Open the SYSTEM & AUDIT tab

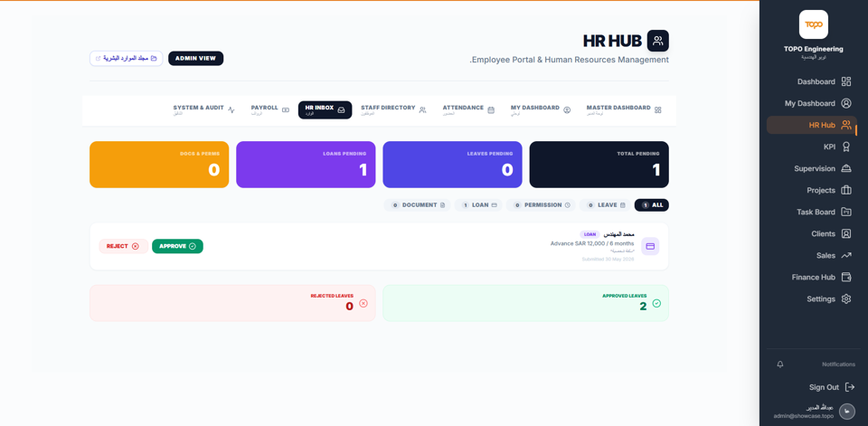[204, 109]
